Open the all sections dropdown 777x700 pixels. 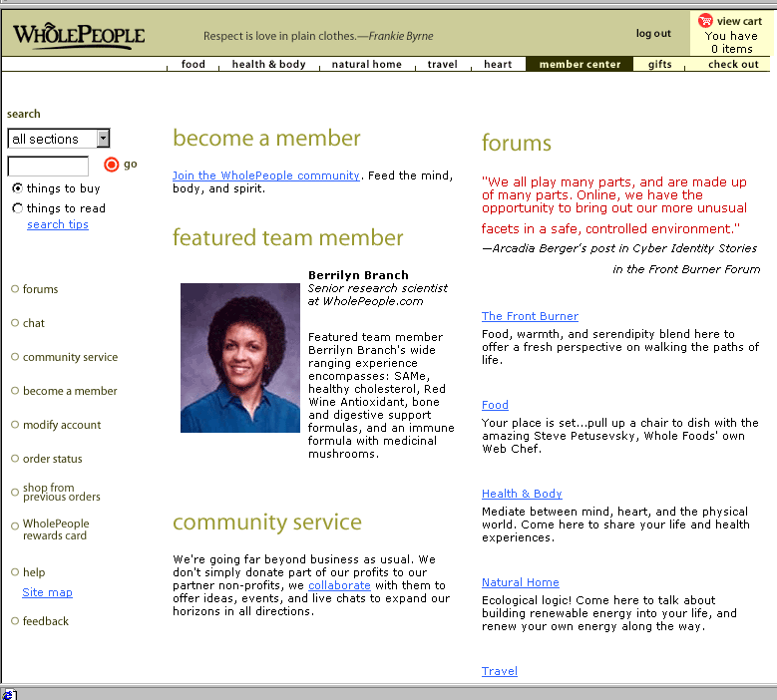tap(59, 139)
